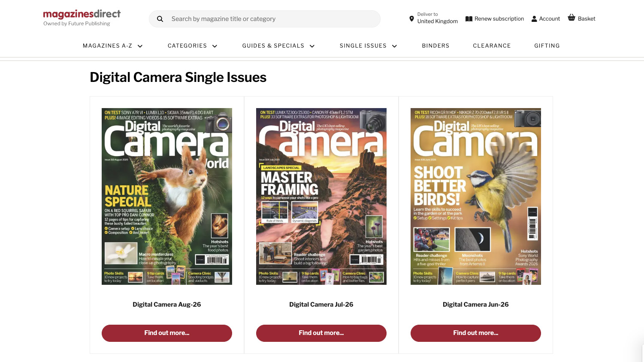Go to the Clearance page
644x362 pixels.
coord(492,46)
